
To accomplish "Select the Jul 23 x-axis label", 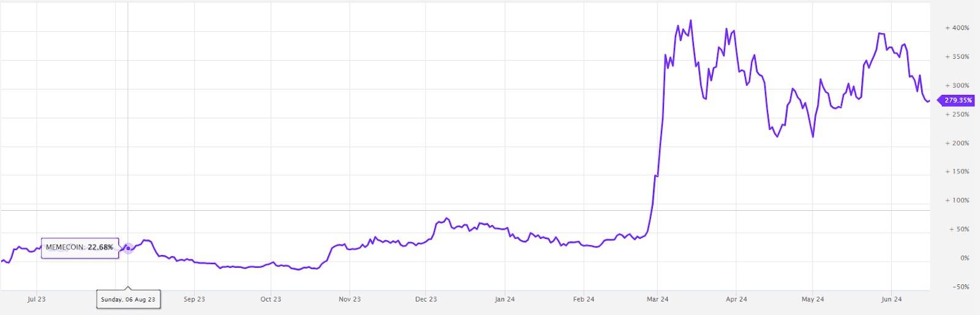I will coord(37,299).
